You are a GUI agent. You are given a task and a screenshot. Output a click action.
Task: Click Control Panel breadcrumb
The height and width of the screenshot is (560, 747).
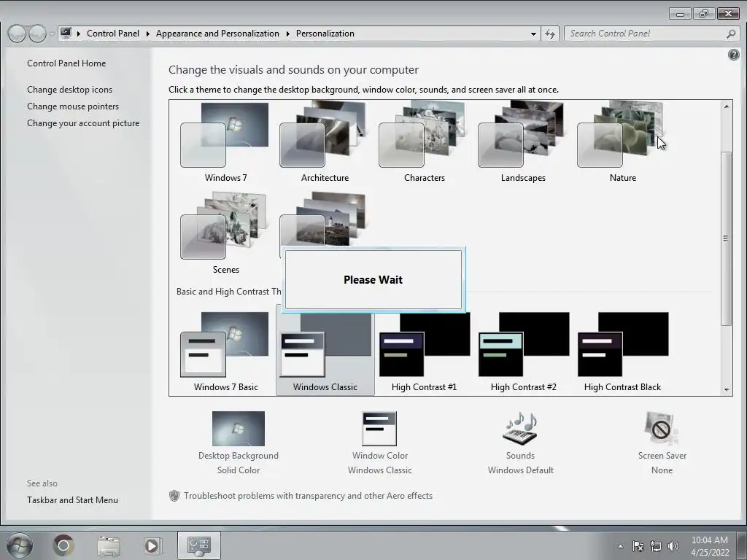(113, 34)
